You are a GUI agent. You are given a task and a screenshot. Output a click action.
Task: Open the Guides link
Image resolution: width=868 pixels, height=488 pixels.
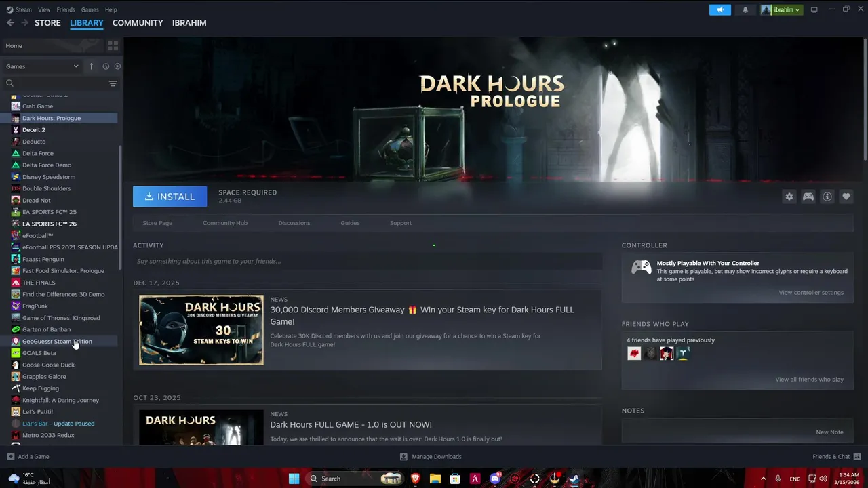click(350, 223)
